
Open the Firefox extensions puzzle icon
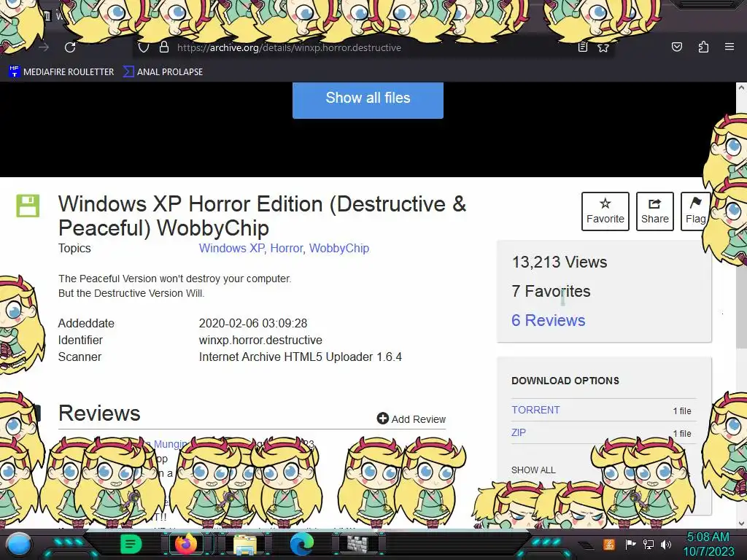pyautogui.click(x=703, y=47)
